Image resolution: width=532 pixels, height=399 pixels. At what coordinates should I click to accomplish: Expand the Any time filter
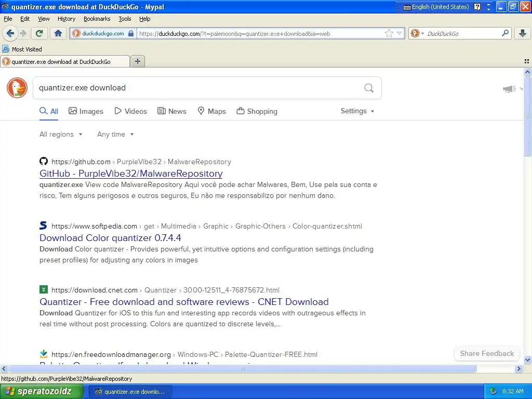coord(115,135)
